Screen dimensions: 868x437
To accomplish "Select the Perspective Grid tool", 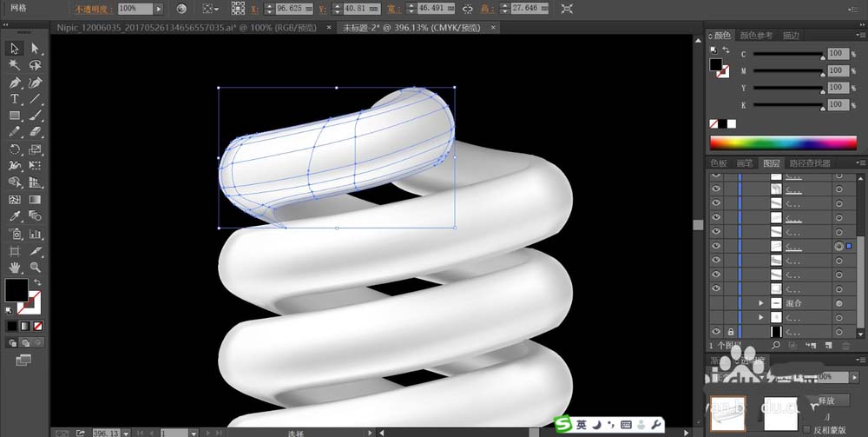I will pyautogui.click(x=35, y=182).
